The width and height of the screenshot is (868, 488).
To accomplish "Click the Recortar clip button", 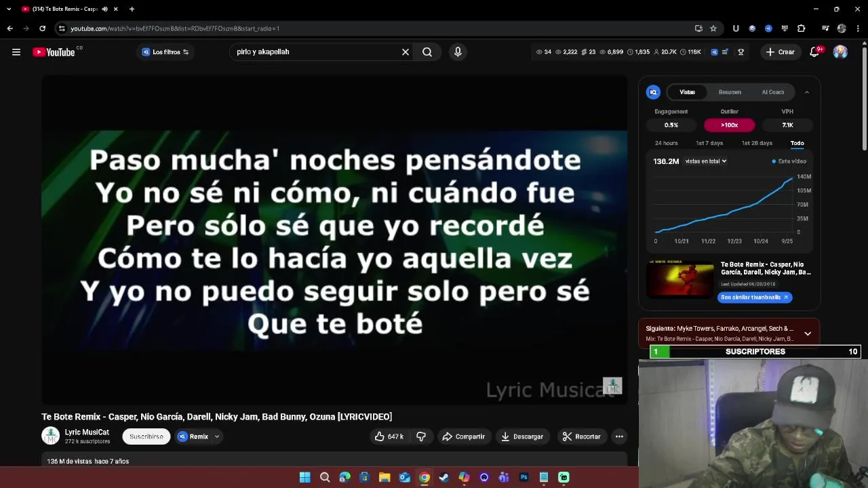I will pyautogui.click(x=581, y=436).
